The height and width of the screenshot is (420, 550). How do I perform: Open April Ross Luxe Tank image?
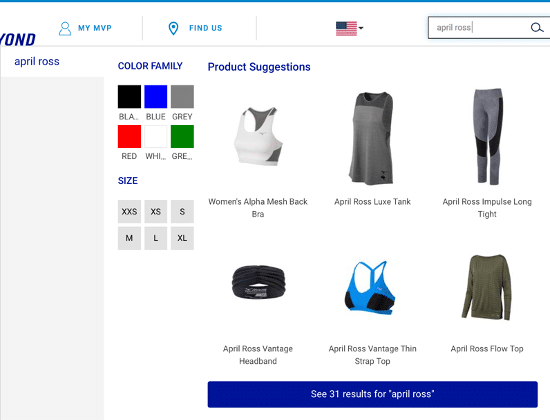[x=372, y=138]
